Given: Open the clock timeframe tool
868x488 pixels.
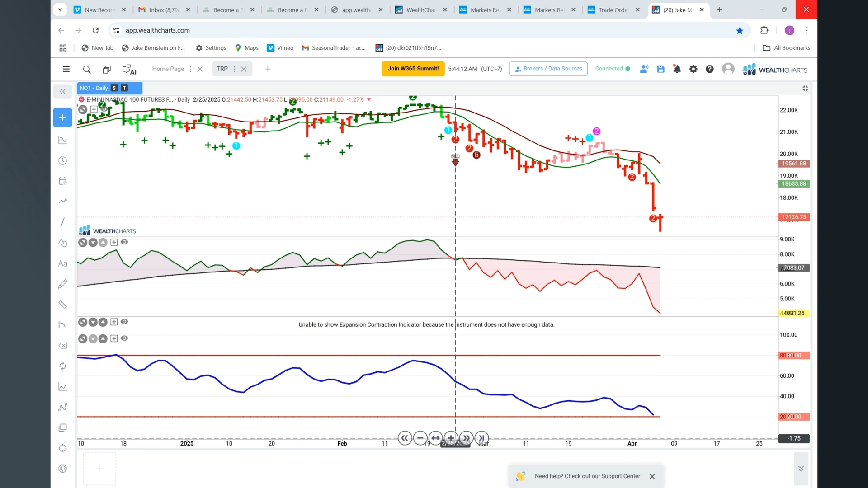Looking at the screenshot, I should click(63, 160).
